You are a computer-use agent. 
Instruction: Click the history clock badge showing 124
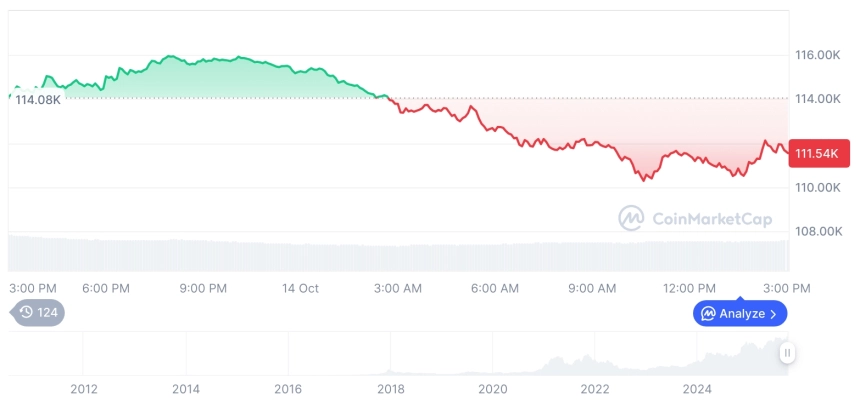pyautogui.click(x=39, y=312)
